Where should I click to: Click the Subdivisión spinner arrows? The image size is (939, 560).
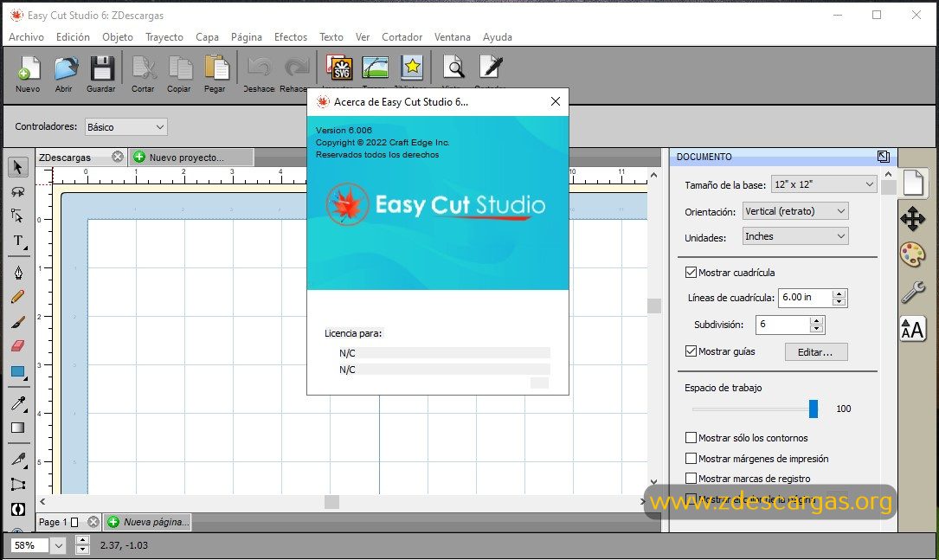(817, 325)
